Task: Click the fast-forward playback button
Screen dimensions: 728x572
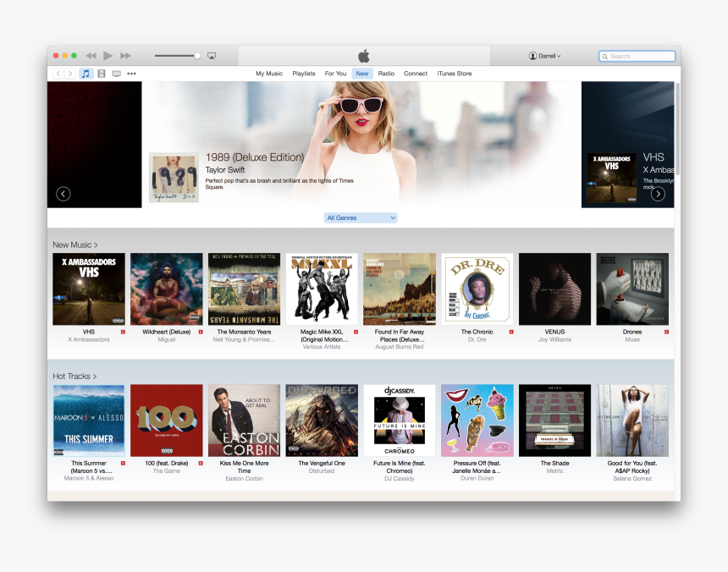Action: [125, 56]
